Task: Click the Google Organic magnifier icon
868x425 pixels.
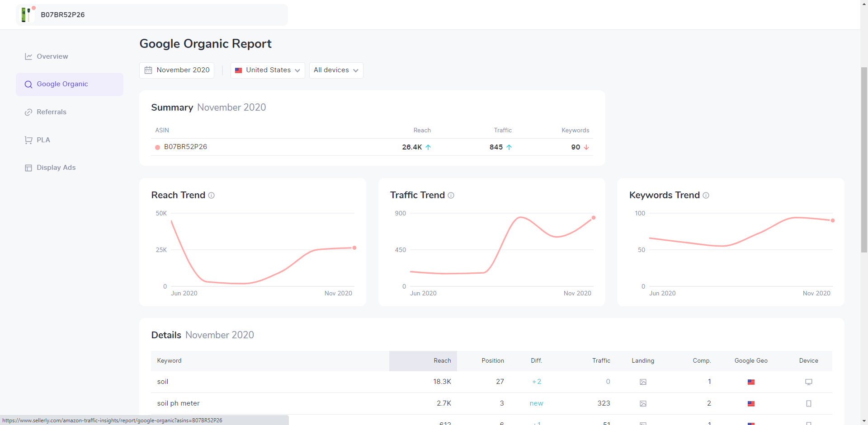Action: 28,84
